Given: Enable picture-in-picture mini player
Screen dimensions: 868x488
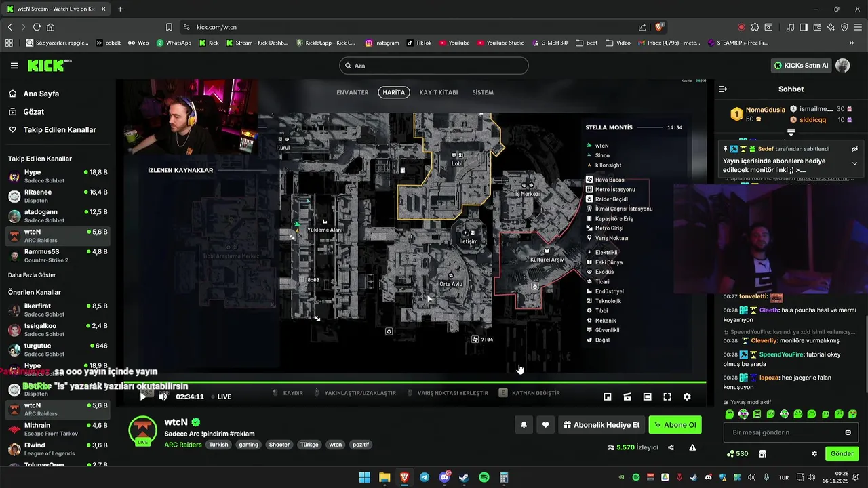Looking at the screenshot, I should point(608,396).
